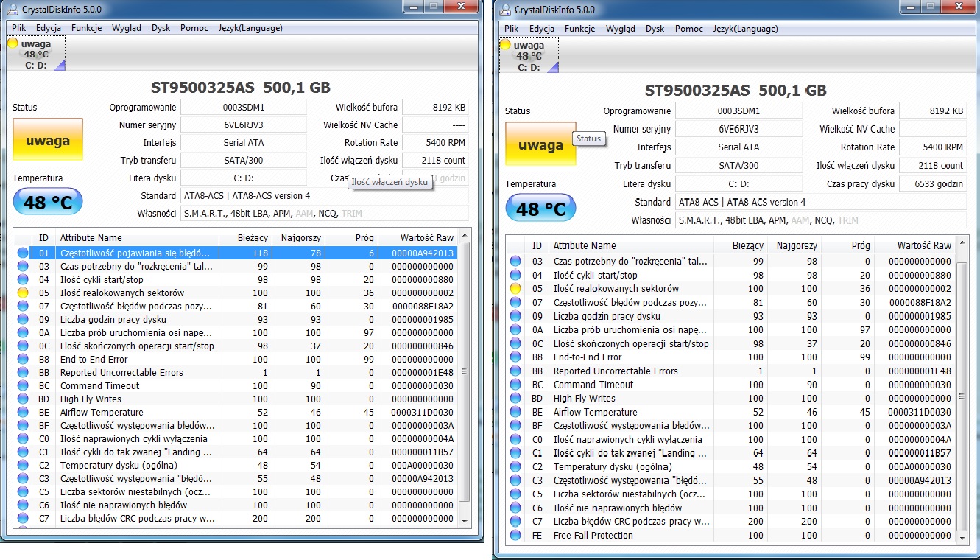Screen dimensions: 980x560
Task: Click blue dot of row 09 in right window
Action: [515, 316]
